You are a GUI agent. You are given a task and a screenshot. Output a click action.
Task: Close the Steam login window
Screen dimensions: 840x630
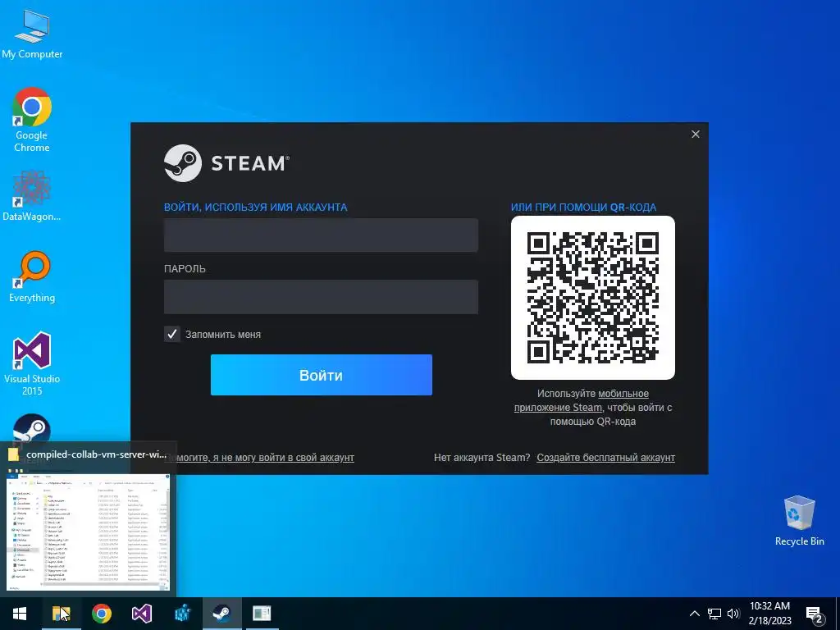[x=696, y=134]
